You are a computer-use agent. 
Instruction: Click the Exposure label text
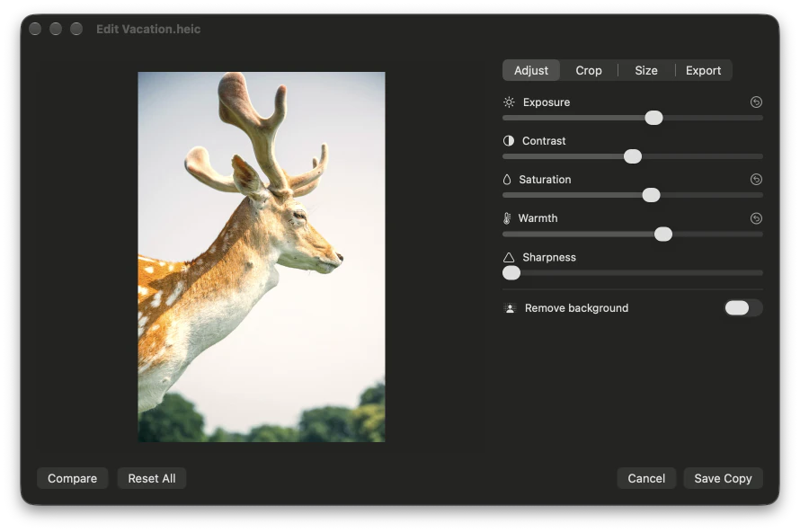coord(547,102)
